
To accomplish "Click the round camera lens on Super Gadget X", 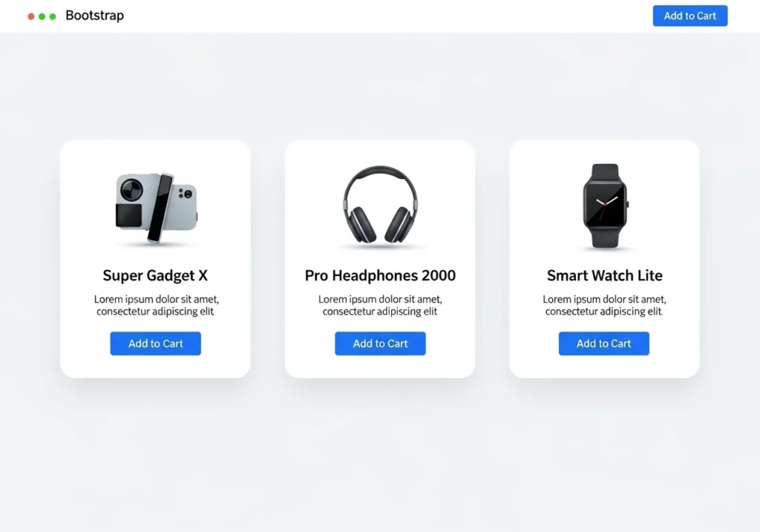I will pos(131,189).
